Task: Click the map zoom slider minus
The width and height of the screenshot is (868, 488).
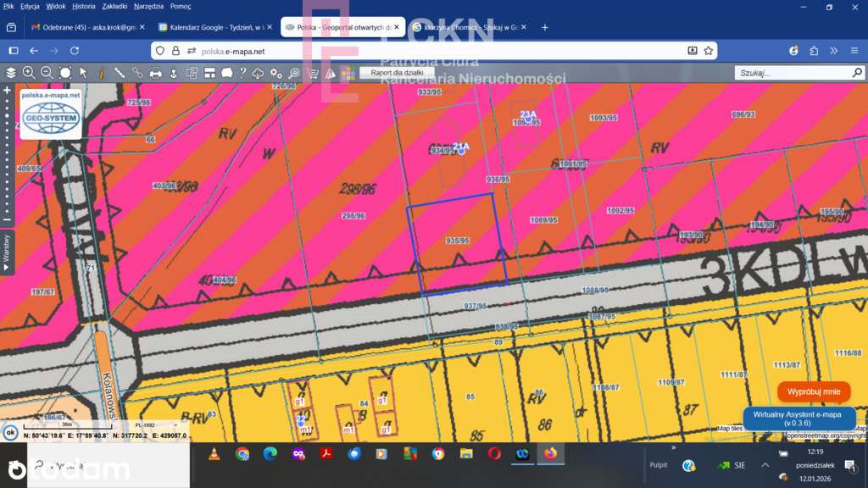Action: pos(7,219)
